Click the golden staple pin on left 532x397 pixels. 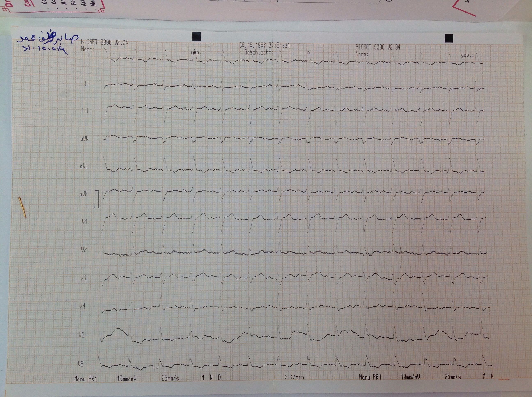point(22,208)
